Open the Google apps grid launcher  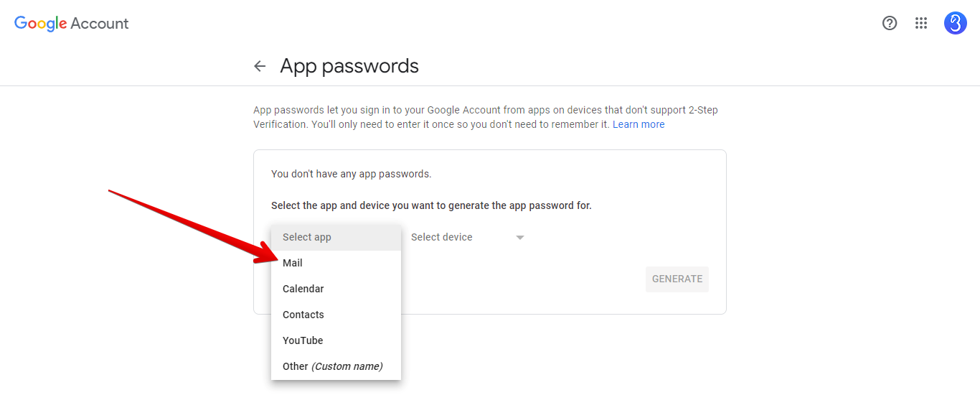(x=921, y=23)
